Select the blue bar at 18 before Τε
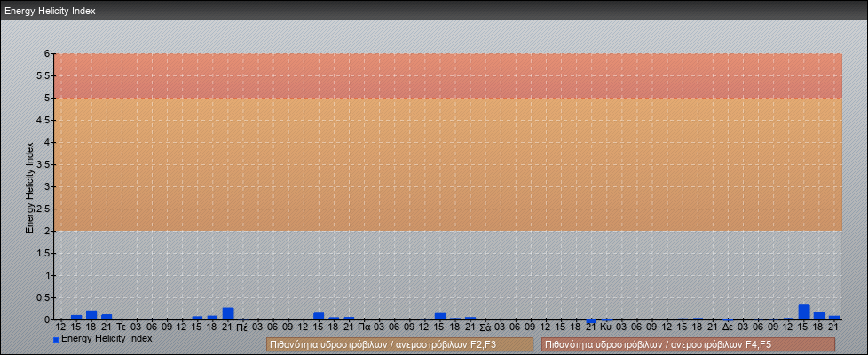 click(91, 315)
